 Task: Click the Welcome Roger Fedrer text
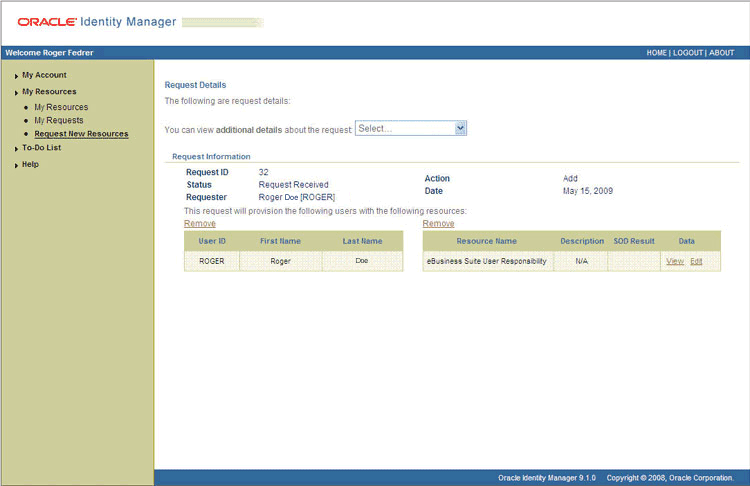pos(49,53)
